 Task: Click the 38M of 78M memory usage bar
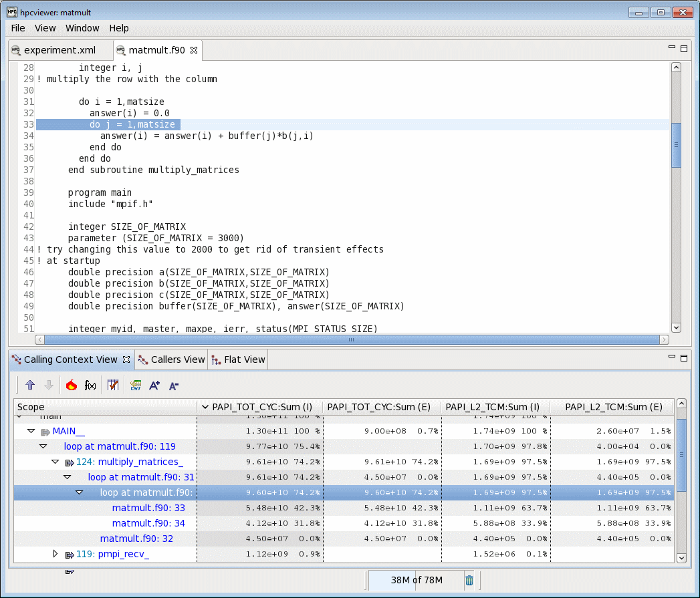coord(415,581)
